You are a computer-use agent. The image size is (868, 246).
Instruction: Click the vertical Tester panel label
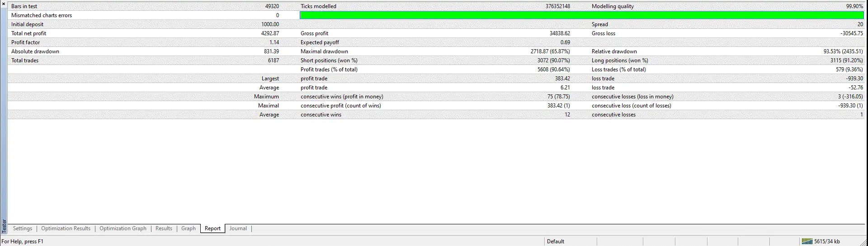click(x=4, y=226)
